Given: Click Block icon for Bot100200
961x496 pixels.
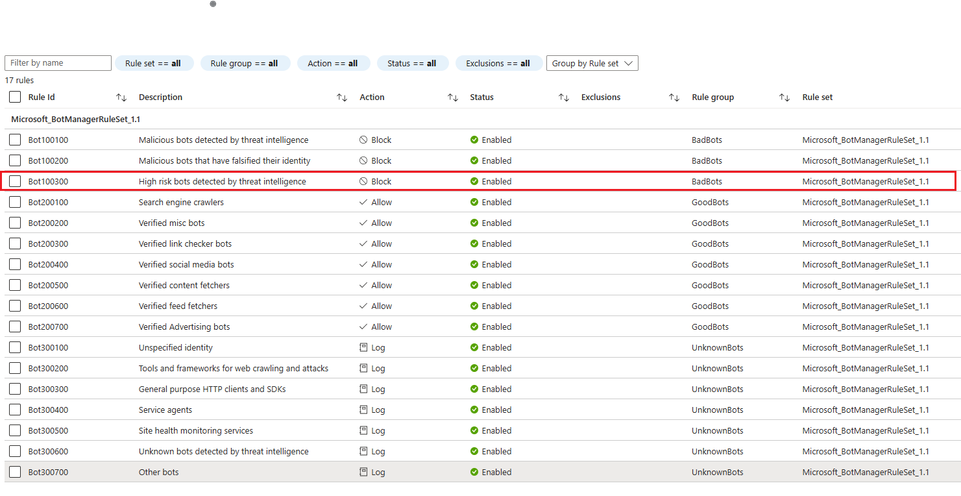Looking at the screenshot, I should [363, 161].
